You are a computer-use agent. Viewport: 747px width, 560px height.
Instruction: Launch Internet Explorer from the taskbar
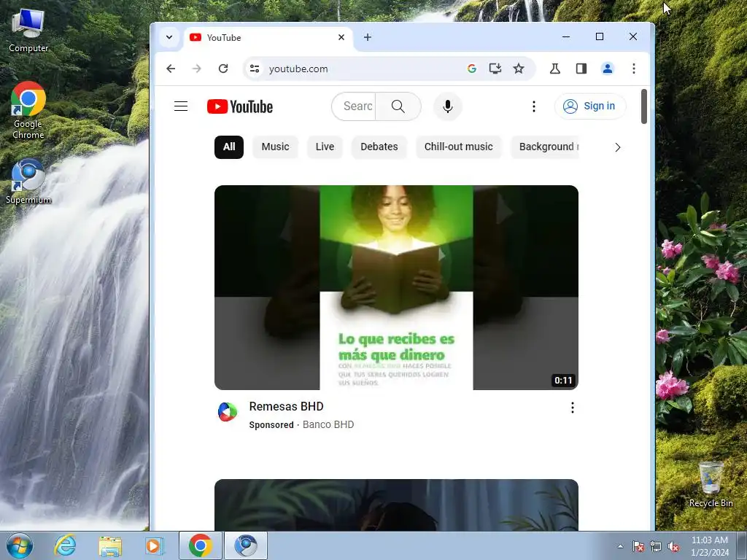65,545
